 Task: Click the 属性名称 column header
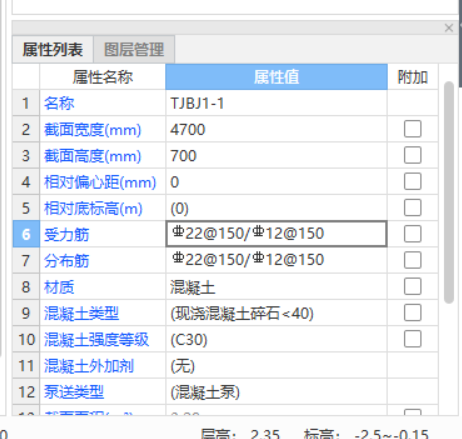102,77
